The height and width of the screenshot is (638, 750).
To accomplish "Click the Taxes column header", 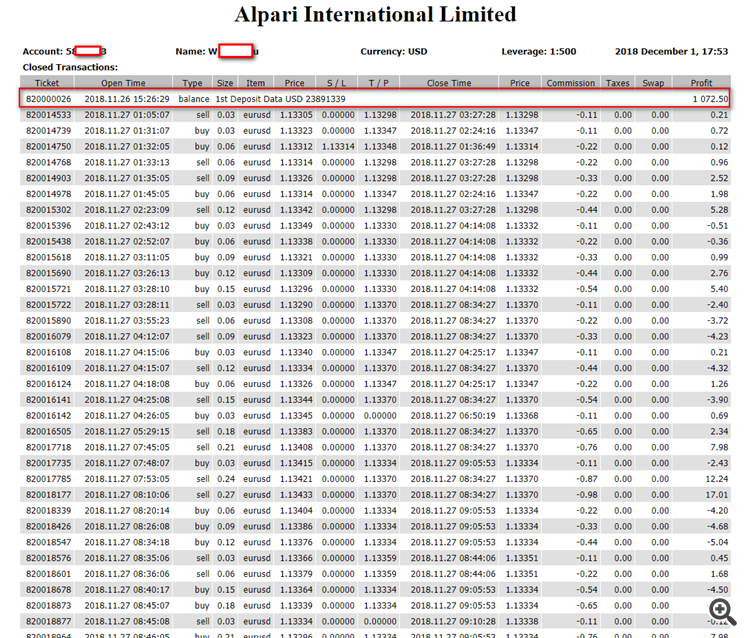I will coord(618,83).
